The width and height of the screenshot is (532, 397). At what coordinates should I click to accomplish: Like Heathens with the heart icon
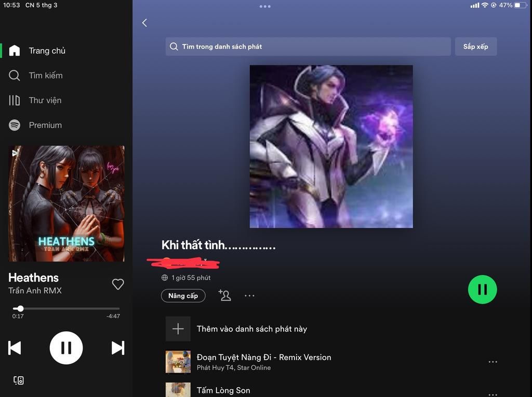[118, 284]
